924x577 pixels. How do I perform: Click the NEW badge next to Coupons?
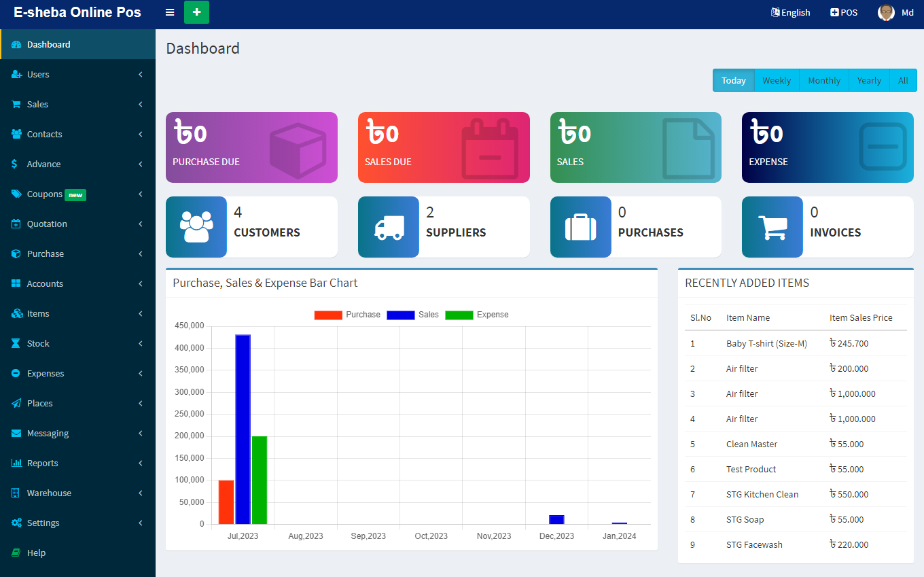75,194
